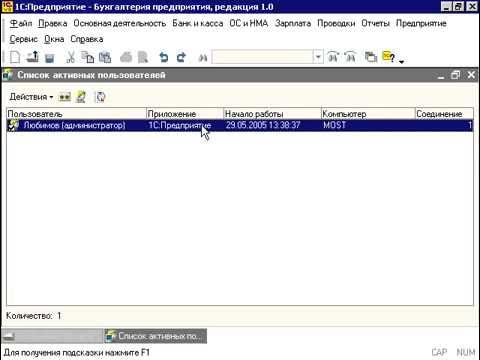Open the Предприятие menu
480x360 pixels.
[x=421, y=23]
